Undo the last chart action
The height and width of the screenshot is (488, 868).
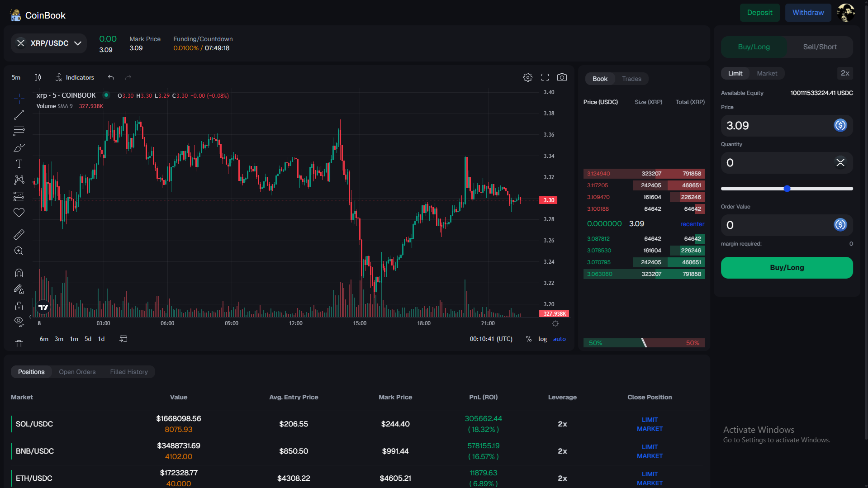click(x=111, y=77)
